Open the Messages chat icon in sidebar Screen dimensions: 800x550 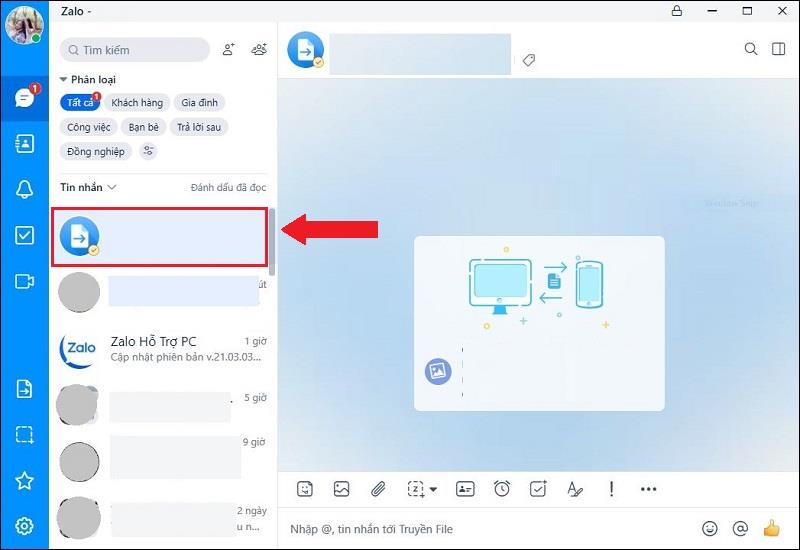(x=24, y=97)
